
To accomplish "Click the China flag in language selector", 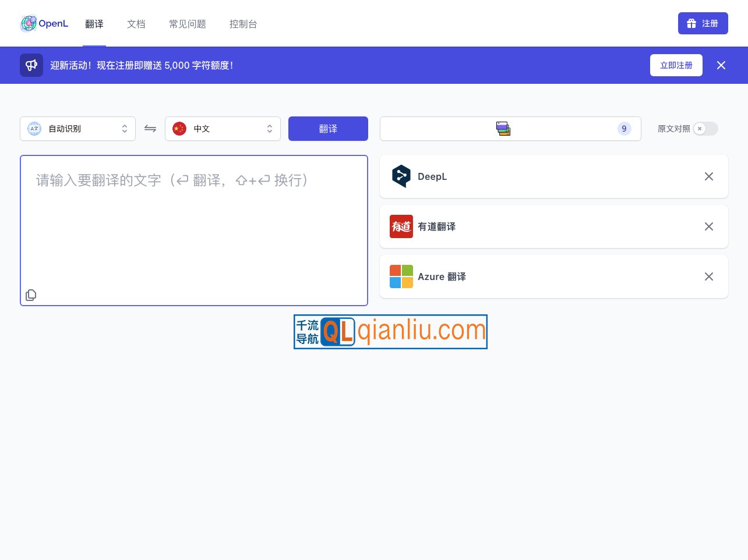I will [179, 129].
